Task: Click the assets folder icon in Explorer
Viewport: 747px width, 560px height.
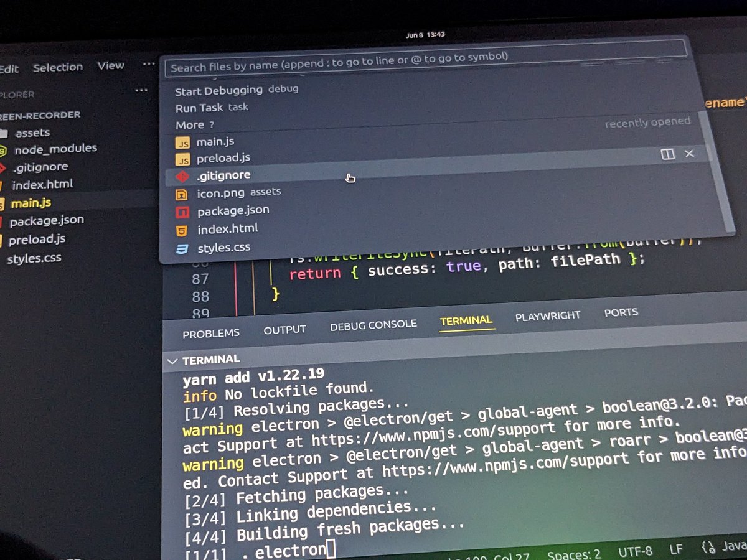Action: coord(4,134)
